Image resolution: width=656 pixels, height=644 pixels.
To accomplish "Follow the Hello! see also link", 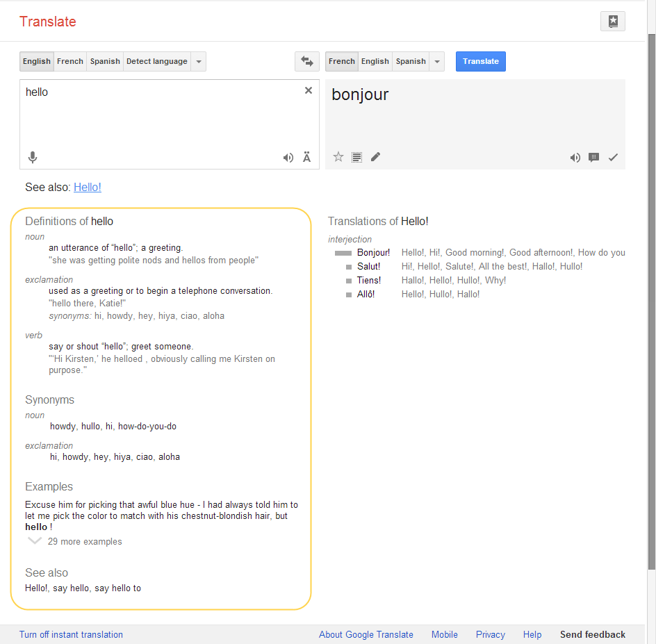I will [x=87, y=187].
